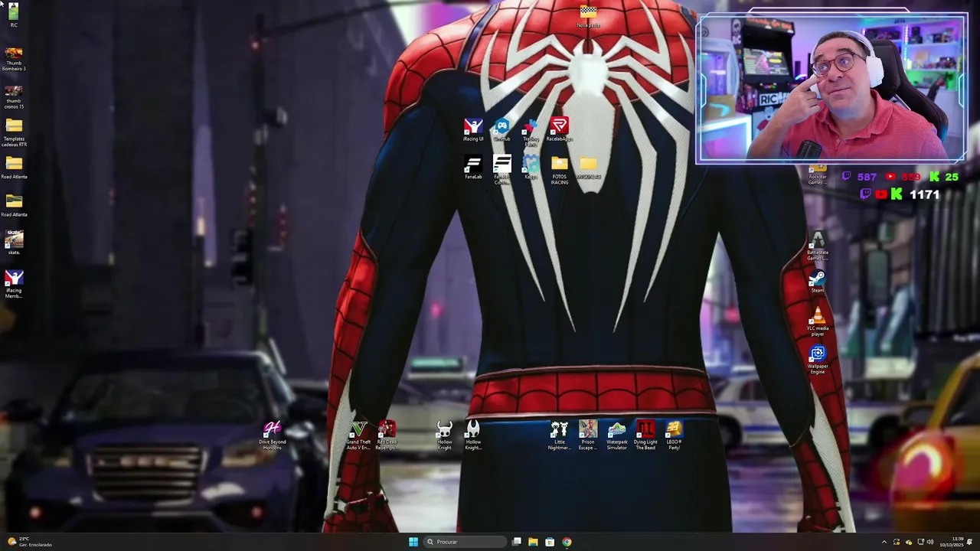Open the folder right of FOTOS RACING
Image resolution: width=980 pixels, height=551 pixels.
[x=588, y=168]
